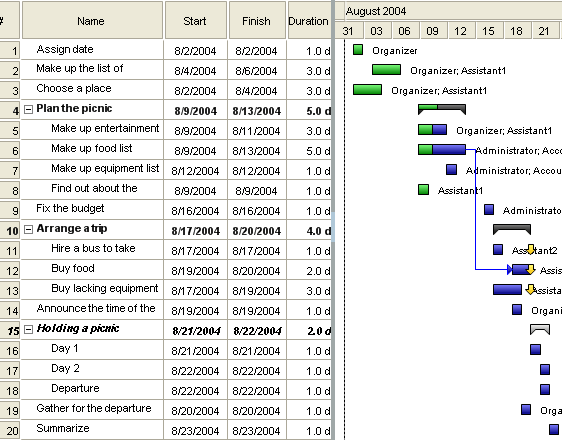Select row number 9 header
This screenshot has height=440, width=562.
click(x=10, y=210)
